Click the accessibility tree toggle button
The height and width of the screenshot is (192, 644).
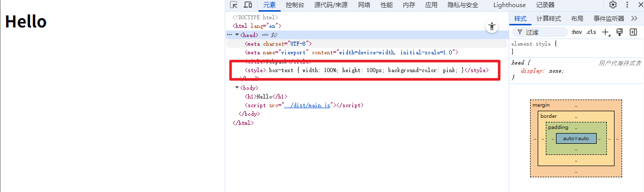click(491, 27)
